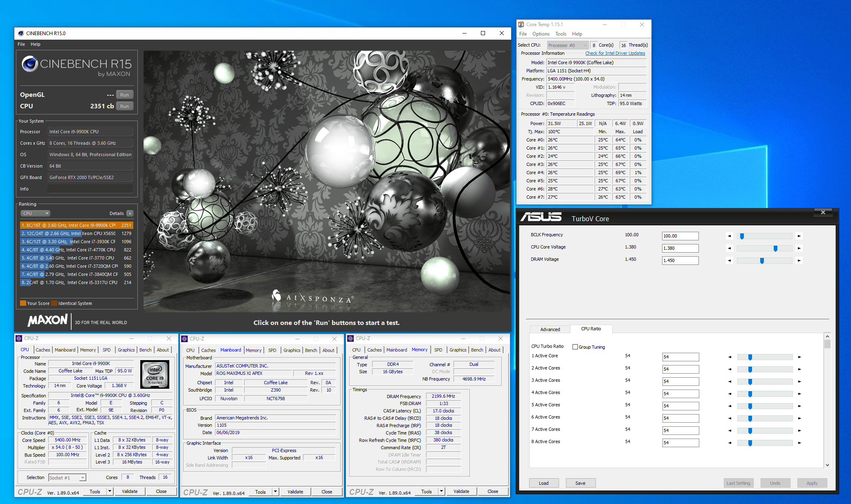Click the BCLK Frequency slider handle
The height and width of the screenshot is (504, 851).
(x=742, y=236)
